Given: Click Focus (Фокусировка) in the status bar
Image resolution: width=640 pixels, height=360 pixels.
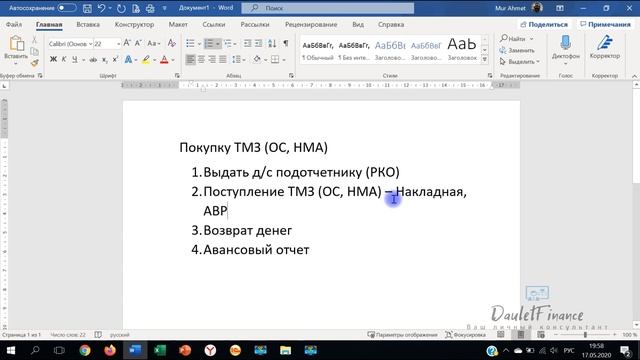Looking at the screenshot, I should click(x=465, y=335).
